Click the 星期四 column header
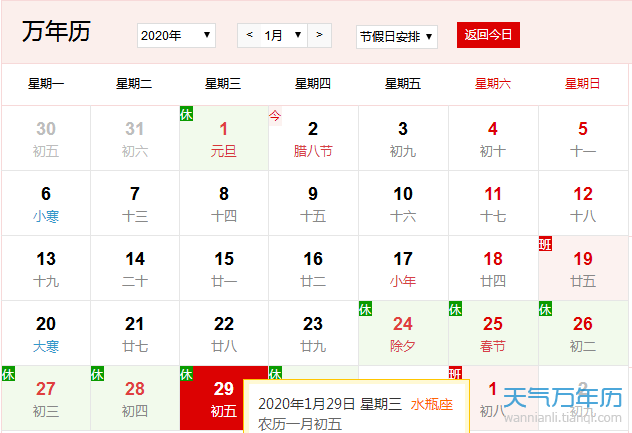 313,84
